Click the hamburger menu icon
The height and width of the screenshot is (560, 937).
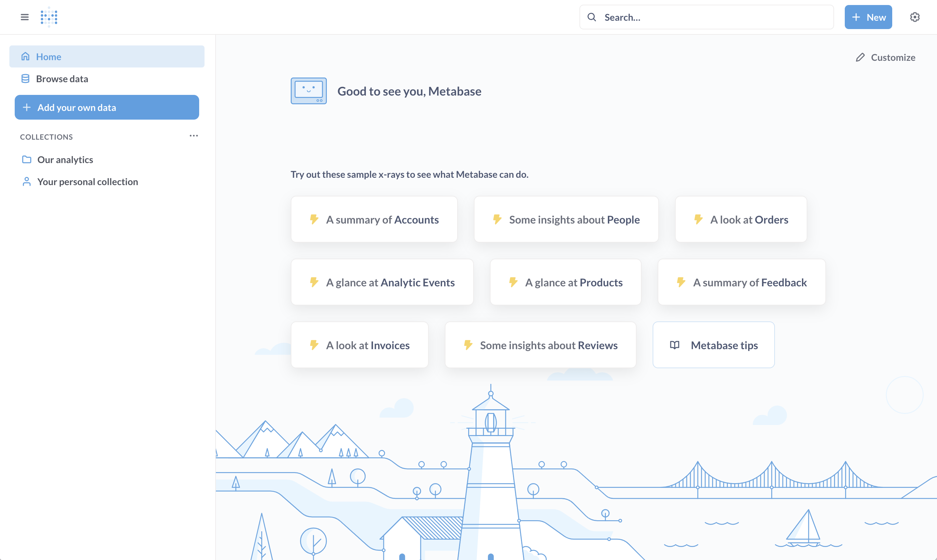25,17
